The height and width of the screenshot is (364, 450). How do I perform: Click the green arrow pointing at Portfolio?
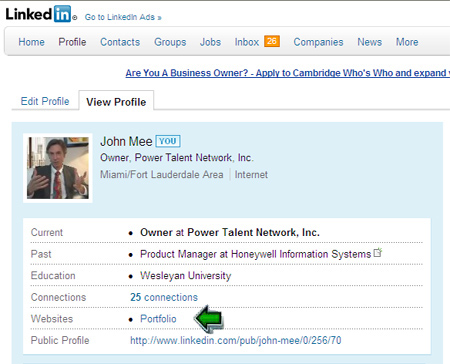(x=209, y=318)
